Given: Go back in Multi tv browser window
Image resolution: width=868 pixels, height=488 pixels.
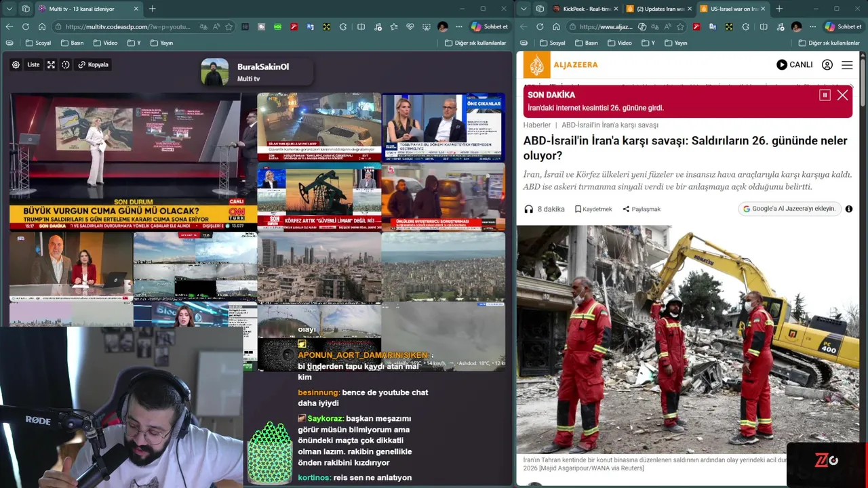Looking at the screenshot, I should (9, 26).
